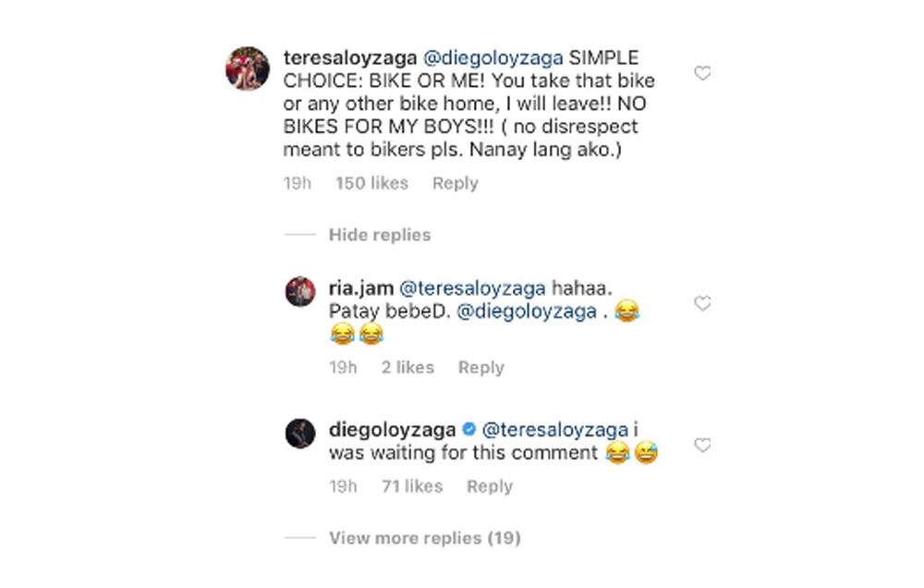Like ria.jam's reply with the heart
This screenshot has height=588, width=924.
pos(702,303)
